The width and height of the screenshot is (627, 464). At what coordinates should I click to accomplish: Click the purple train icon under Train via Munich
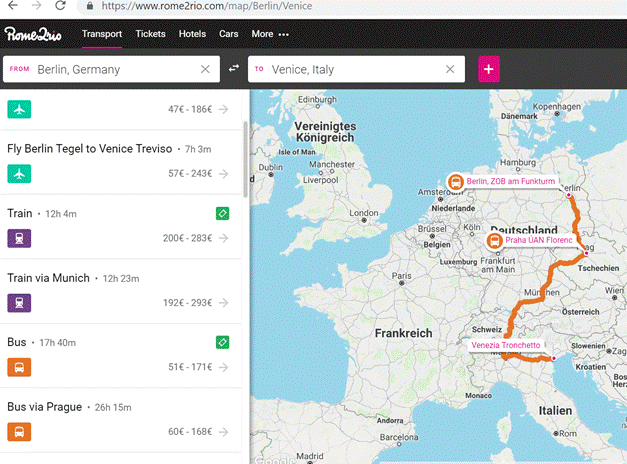pos(18,302)
